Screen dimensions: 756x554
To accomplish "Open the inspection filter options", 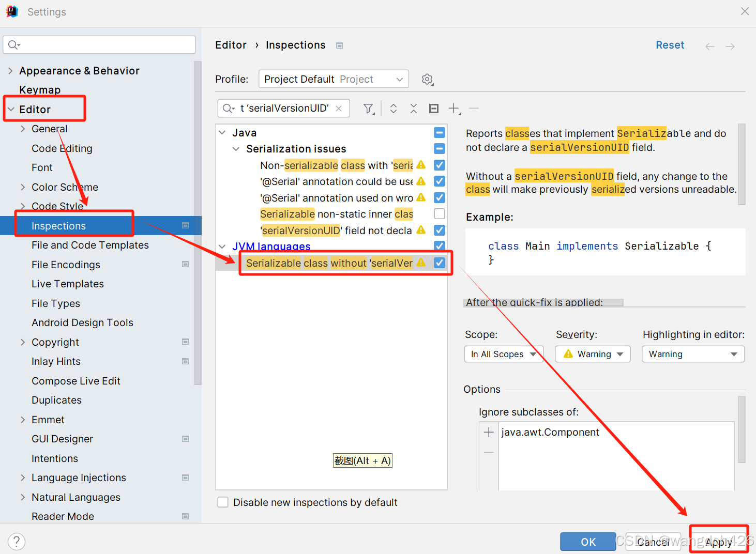I will tap(368, 108).
